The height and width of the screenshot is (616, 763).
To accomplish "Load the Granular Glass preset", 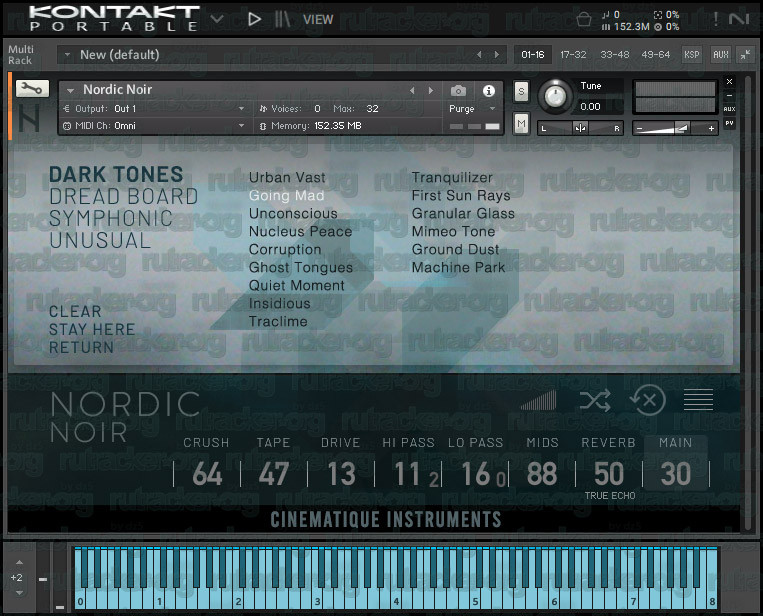I will 463,214.
